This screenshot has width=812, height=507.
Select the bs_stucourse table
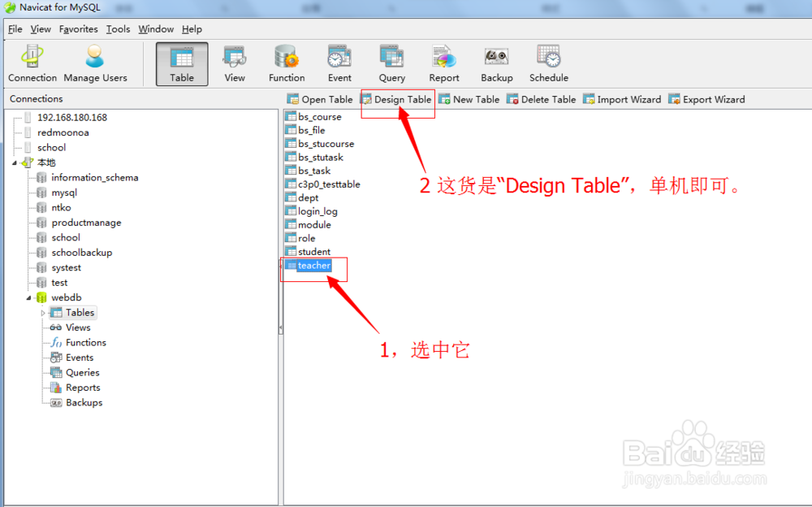tap(326, 144)
